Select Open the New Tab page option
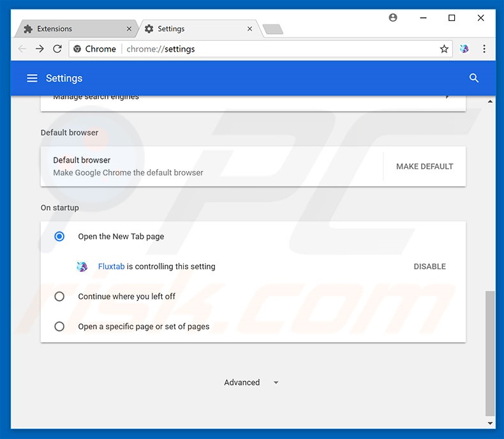 point(59,236)
